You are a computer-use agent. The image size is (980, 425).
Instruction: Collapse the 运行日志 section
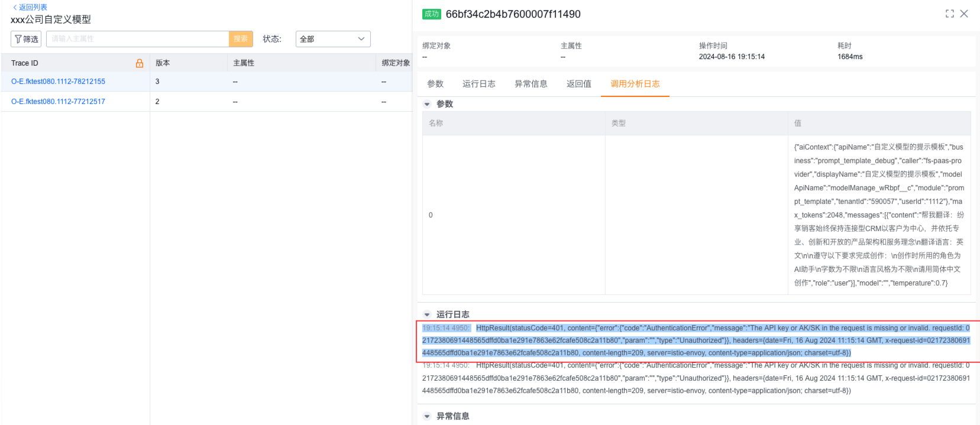click(427, 314)
